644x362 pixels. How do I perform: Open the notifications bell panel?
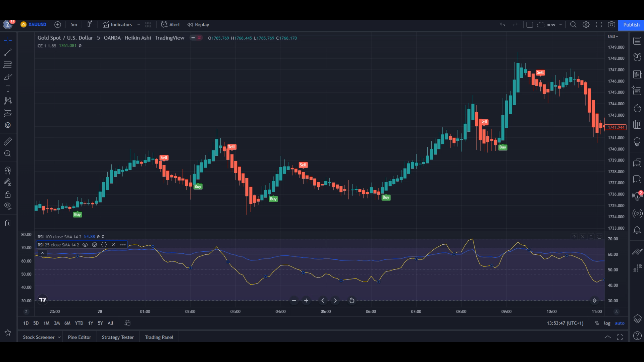point(637,230)
